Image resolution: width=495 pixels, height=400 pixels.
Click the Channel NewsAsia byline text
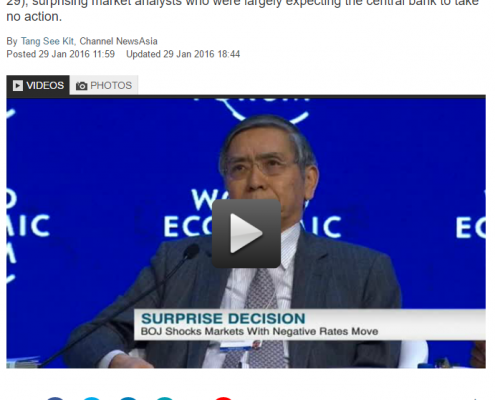[118, 41]
